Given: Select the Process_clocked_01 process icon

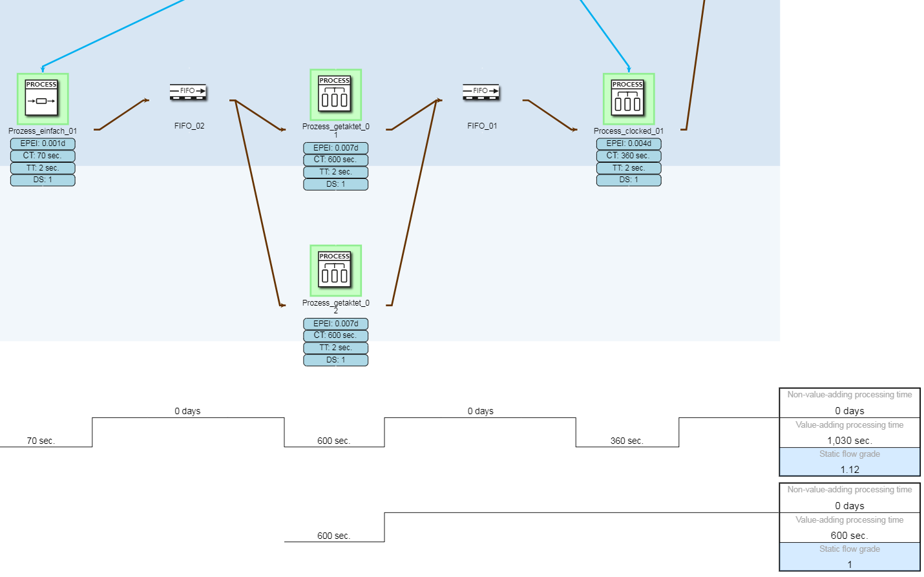Looking at the screenshot, I should pyautogui.click(x=628, y=99).
